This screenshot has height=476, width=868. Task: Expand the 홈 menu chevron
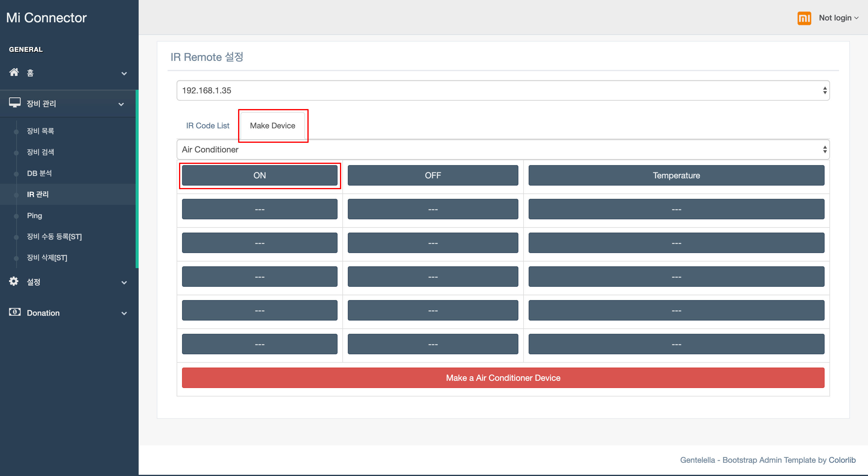[124, 74]
